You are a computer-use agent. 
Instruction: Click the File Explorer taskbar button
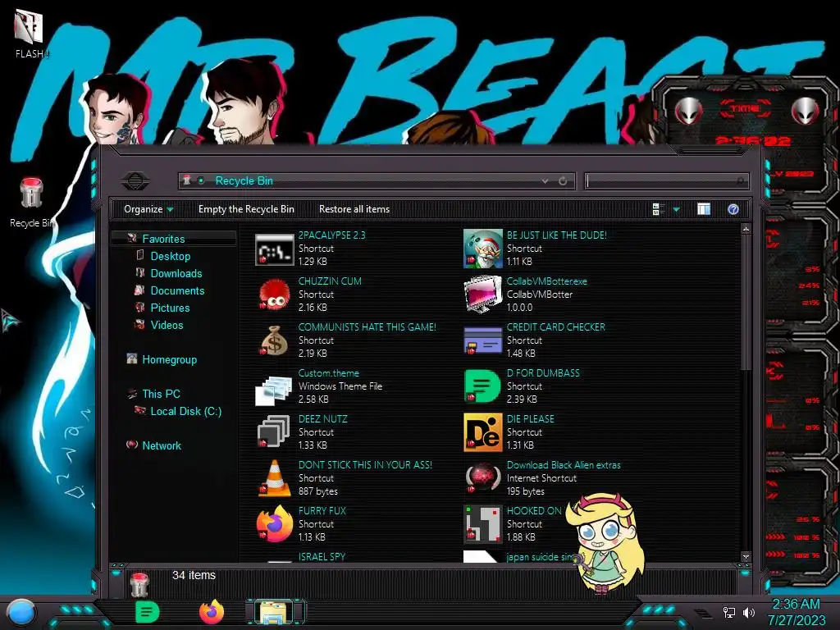[x=275, y=612]
